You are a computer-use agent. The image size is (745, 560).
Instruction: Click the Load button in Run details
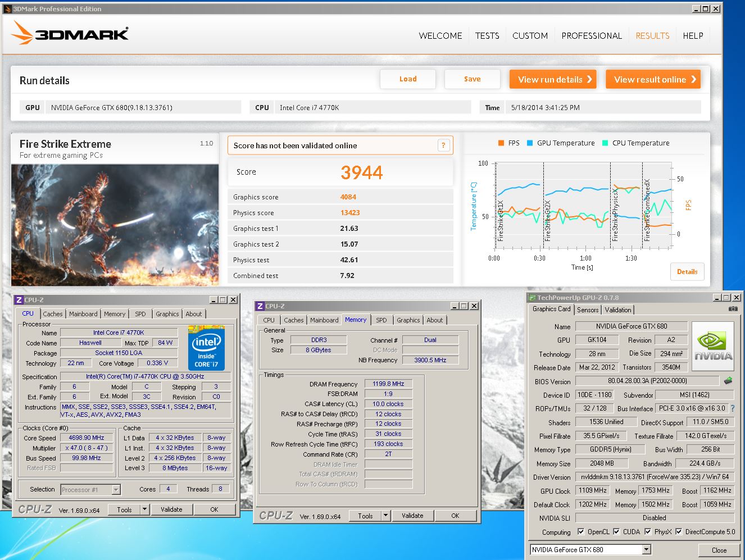click(x=408, y=79)
